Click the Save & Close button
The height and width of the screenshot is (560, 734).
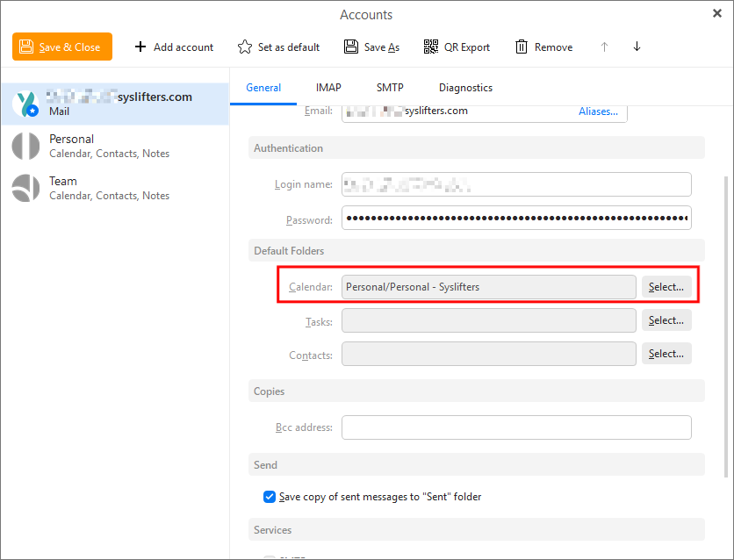coord(62,47)
